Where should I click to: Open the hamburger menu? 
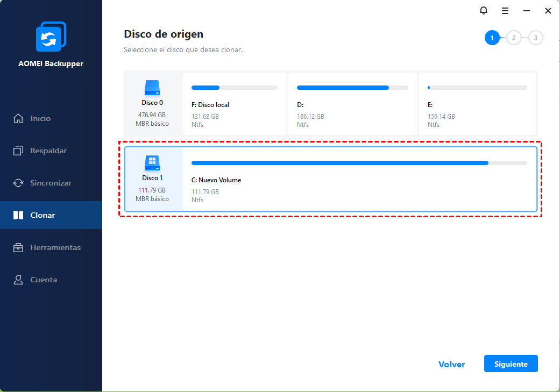click(x=505, y=10)
